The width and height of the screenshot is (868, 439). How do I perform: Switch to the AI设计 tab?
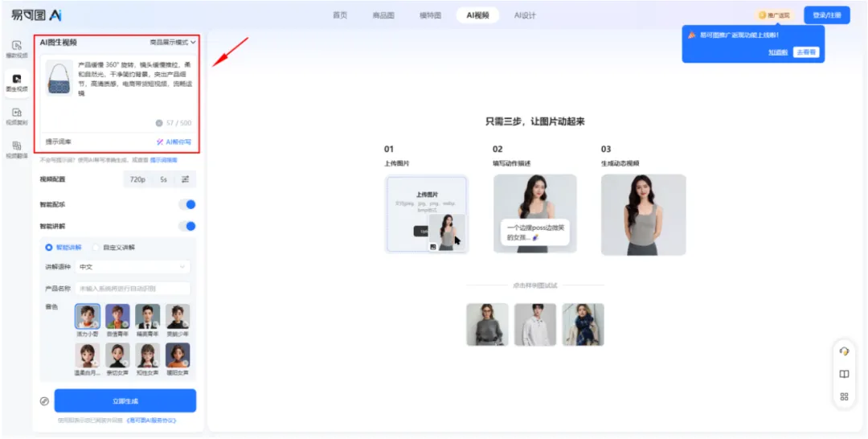pyautogui.click(x=525, y=15)
